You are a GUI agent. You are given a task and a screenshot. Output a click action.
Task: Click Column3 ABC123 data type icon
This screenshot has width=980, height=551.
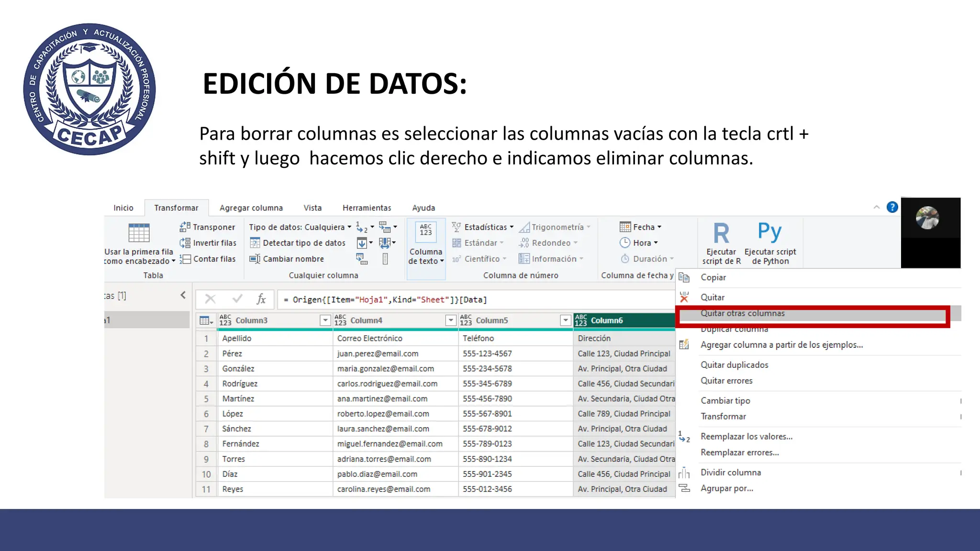pos(225,320)
